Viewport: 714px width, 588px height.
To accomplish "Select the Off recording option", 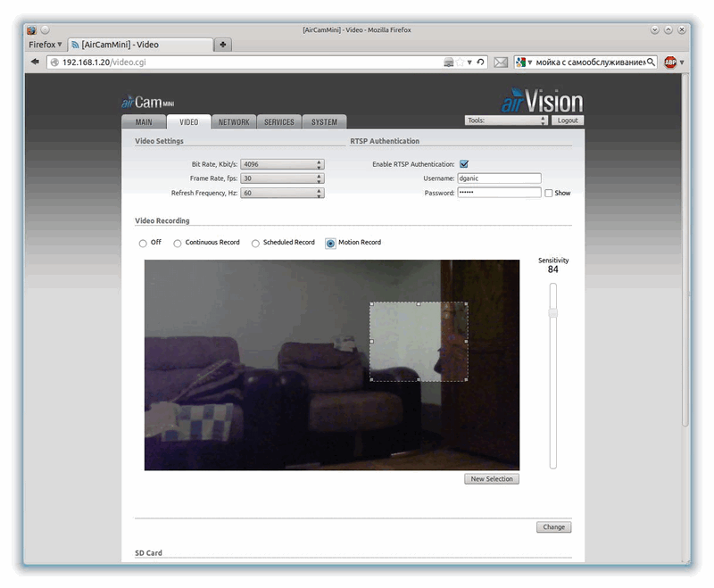I will [143, 244].
